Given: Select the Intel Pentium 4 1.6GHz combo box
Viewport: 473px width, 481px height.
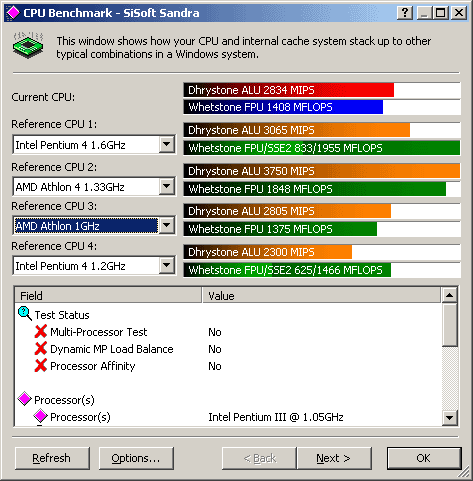Looking at the screenshot, I should pos(94,144).
